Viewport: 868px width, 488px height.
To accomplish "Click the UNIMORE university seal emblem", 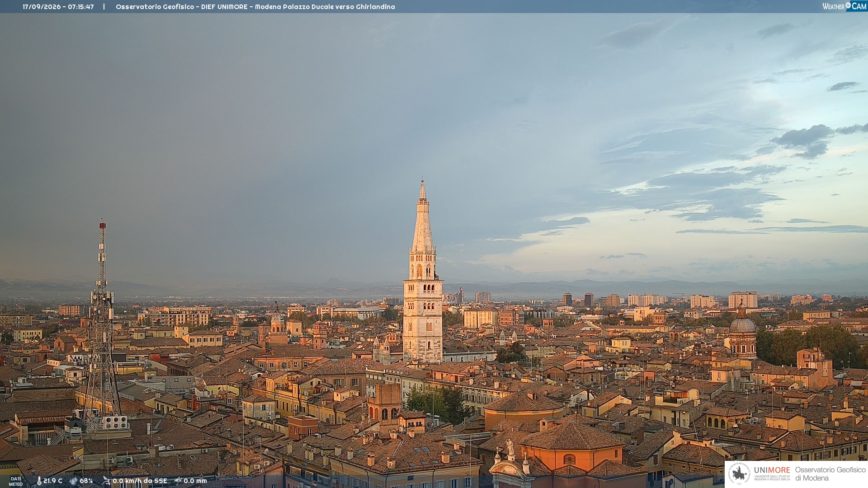I will click(739, 474).
